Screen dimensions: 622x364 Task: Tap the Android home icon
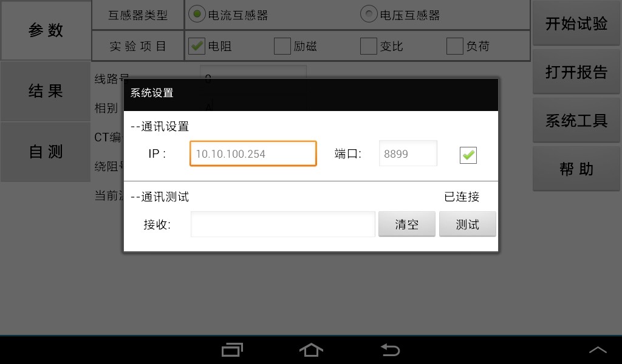point(311,349)
